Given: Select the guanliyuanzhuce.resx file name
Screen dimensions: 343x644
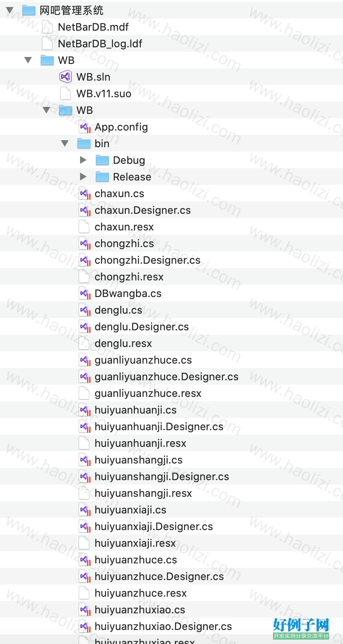Looking at the screenshot, I should point(148,393).
